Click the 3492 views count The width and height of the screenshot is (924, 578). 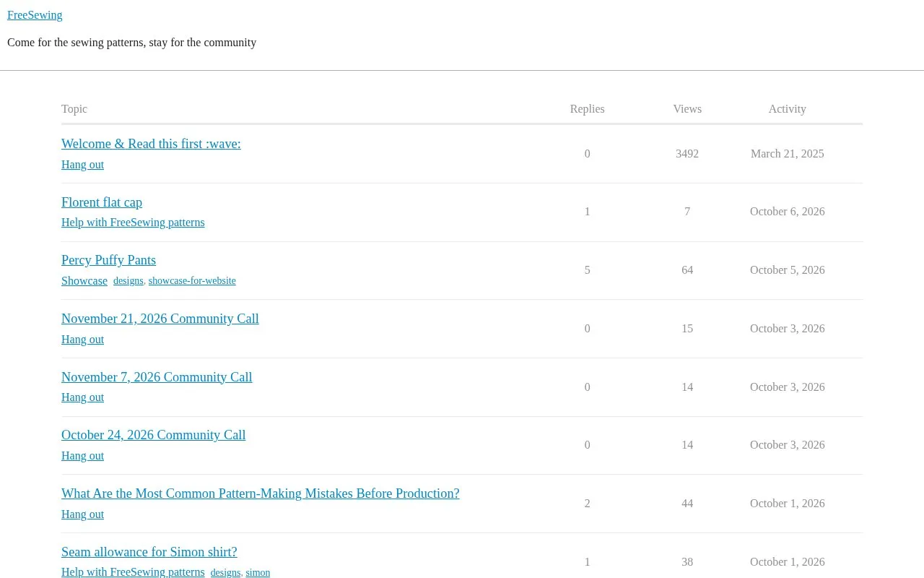click(x=687, y=154)
